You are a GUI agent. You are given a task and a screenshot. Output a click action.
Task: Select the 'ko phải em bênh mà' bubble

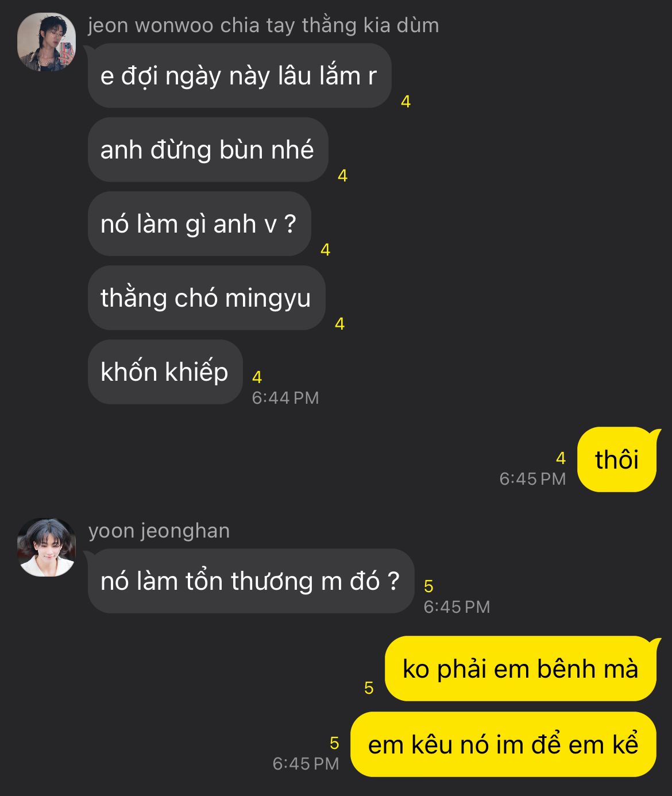[x=520, y=669]
